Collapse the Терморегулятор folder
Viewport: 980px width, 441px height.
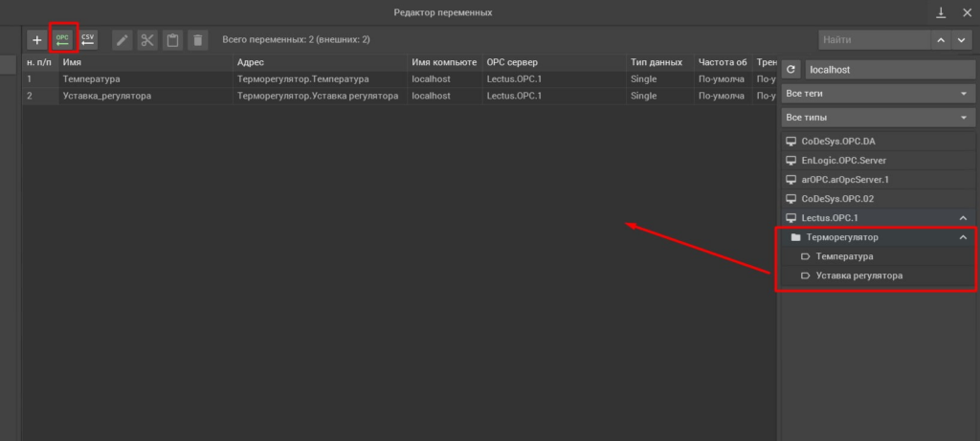962,237
